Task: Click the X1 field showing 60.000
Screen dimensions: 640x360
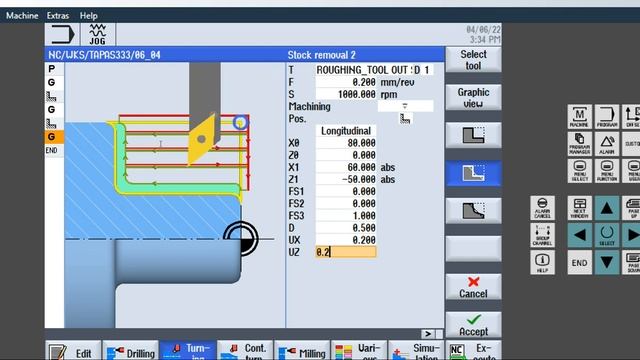Action: coord(346,167)
